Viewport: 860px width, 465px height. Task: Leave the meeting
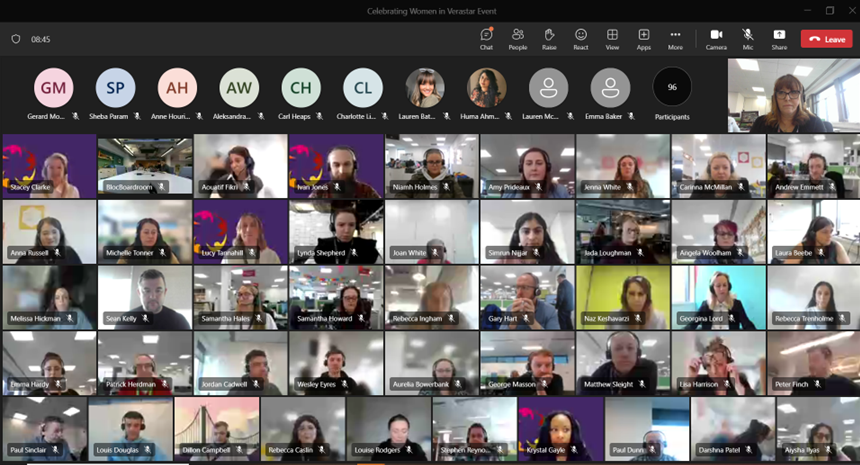pyautogui.click(x=827, y=39)
